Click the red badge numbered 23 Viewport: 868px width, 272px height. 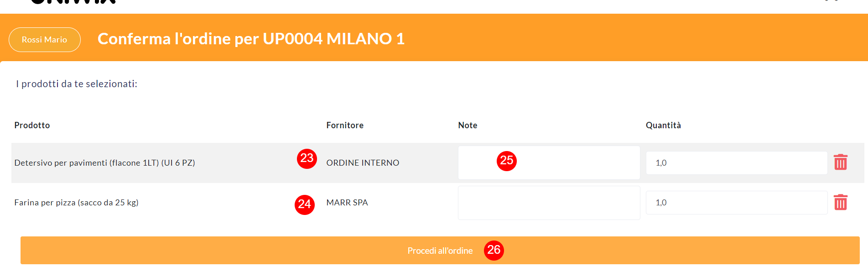(x=307, y=158)
